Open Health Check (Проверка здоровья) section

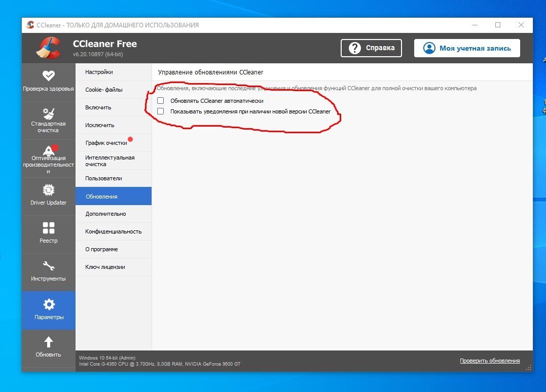(x=48, y=83)
